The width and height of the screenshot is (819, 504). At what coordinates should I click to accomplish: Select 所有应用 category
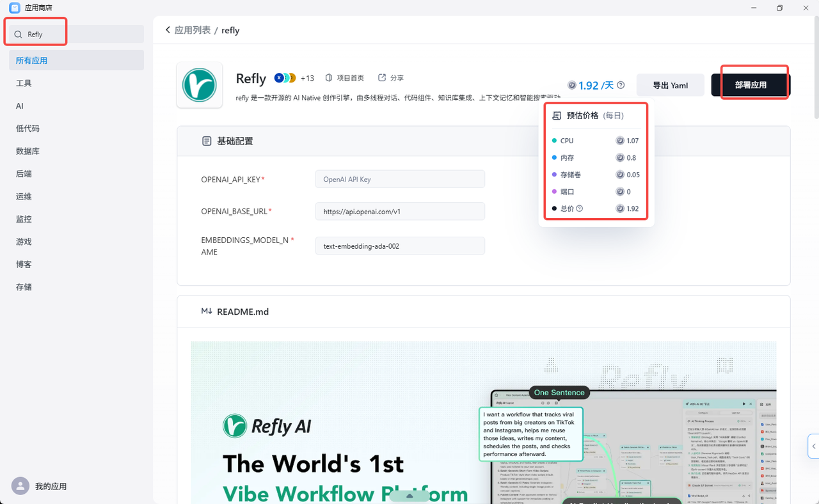click(76, 61)
